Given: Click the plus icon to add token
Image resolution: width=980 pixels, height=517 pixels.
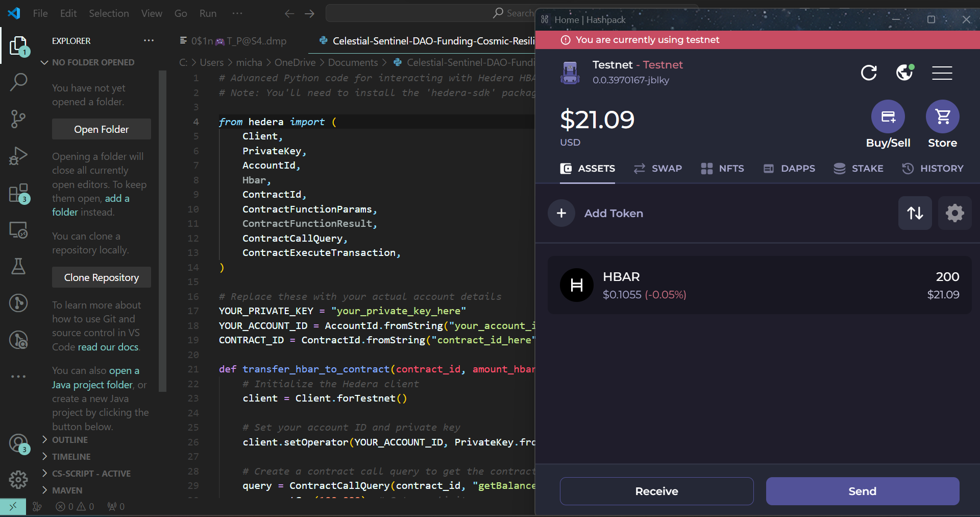Looking at the screenshot, I should click(x=561, y=213).
